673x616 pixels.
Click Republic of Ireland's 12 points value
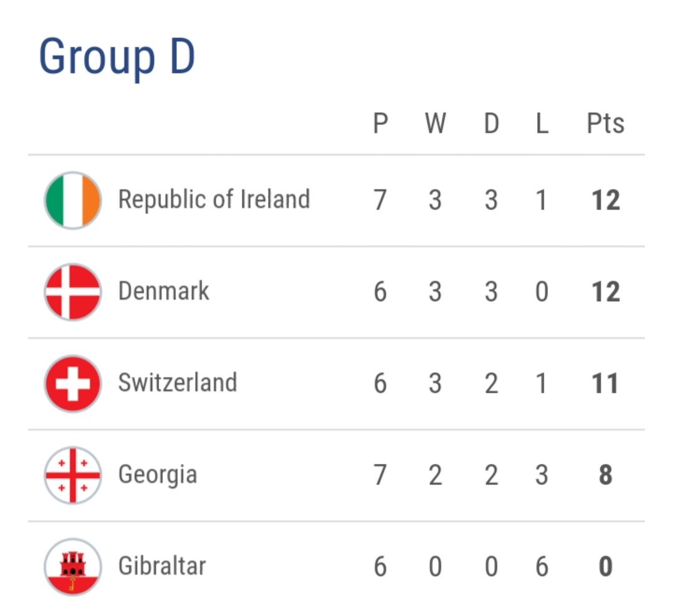pos(605,201)
